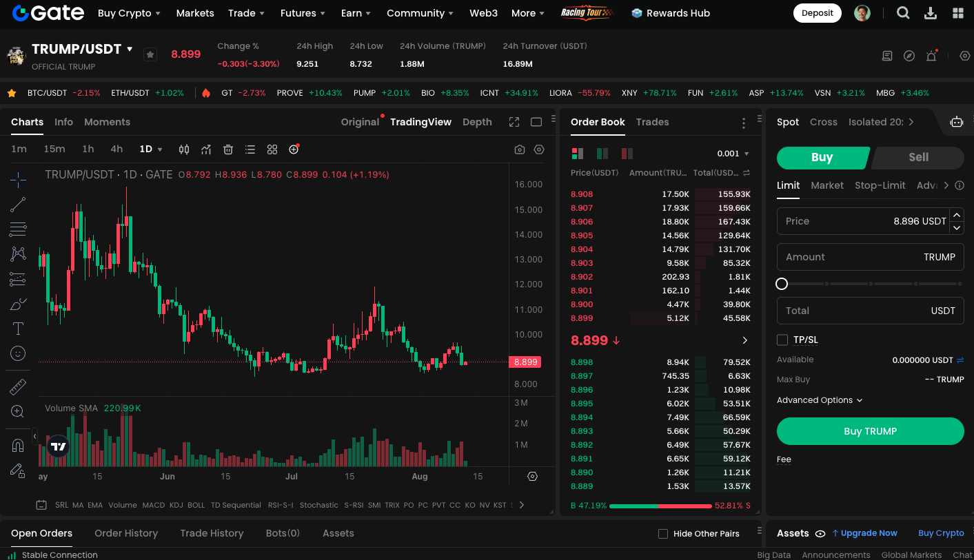Adjust the amount percentage slider handle
974x560 pixels.
click(x=782, y=284)
